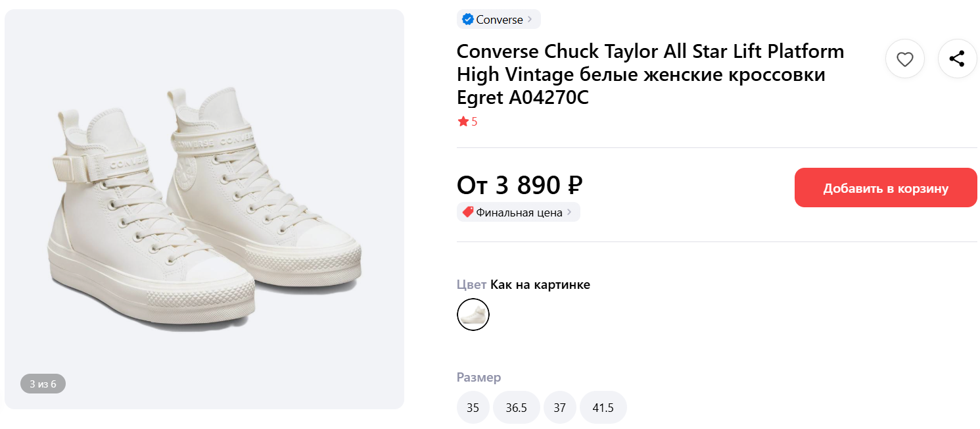Choose size 41.5
Viewport: 980px width, 429px height.
[603, 408]
